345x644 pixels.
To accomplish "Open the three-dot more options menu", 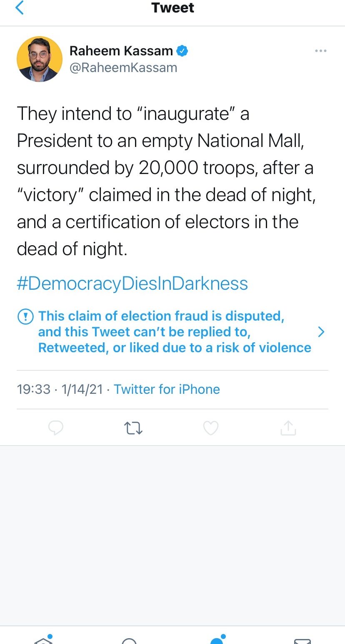I will 320,51.
